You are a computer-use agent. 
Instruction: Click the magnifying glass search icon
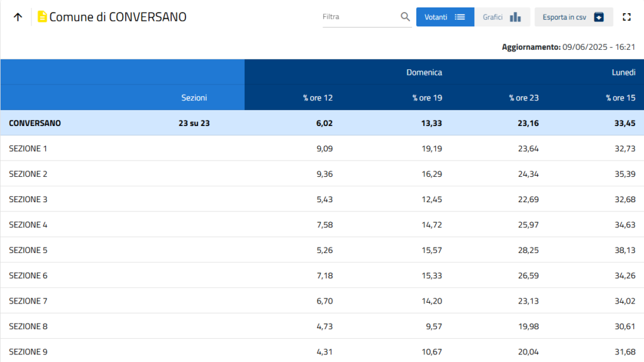point(405,17)
